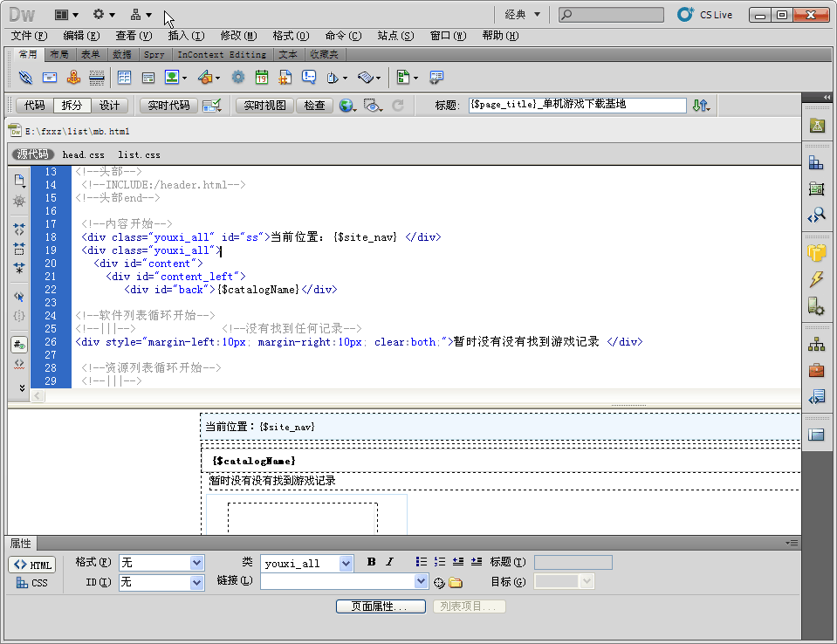Click the Bold formatting button
The width and height of the screenshot is (837, 644).
pyautogui.click(x=371, y=562)
